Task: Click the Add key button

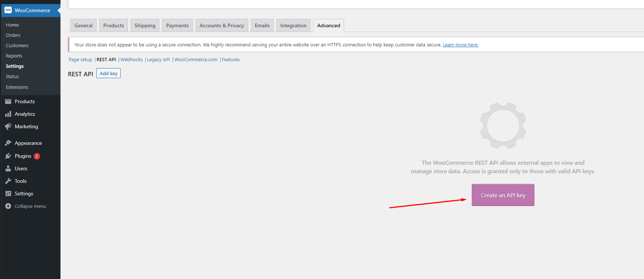Action: click(x=108, y=73)
